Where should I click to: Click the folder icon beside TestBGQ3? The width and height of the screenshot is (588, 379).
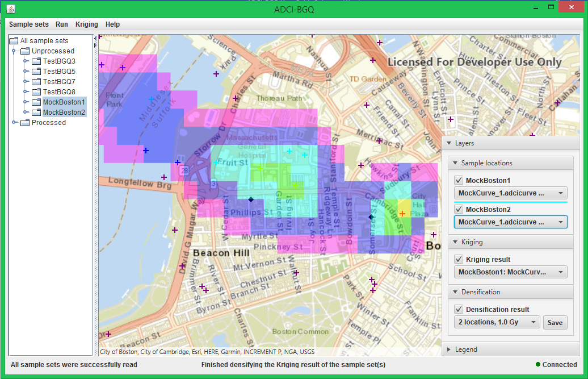(x=36, y=61)
